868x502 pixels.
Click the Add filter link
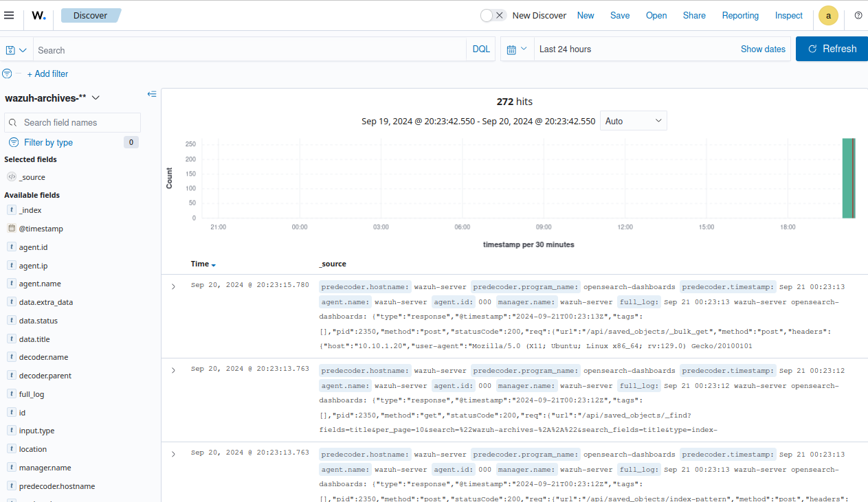[x=51, y=73]
